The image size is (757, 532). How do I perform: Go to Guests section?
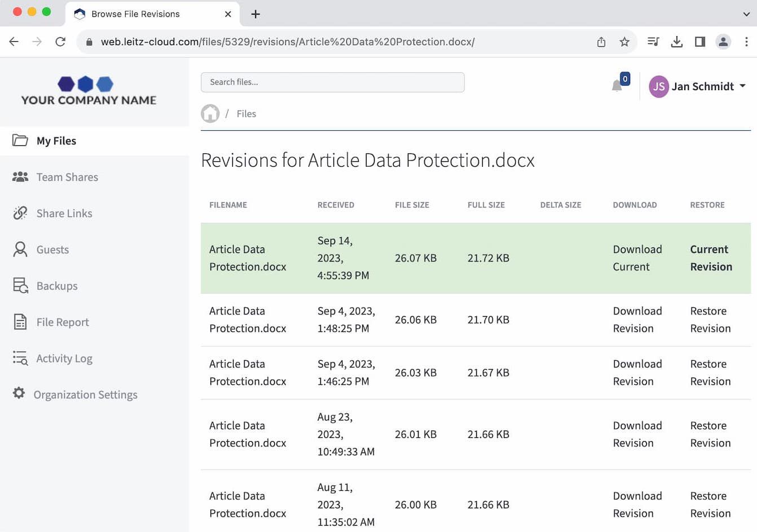(52, 250)
